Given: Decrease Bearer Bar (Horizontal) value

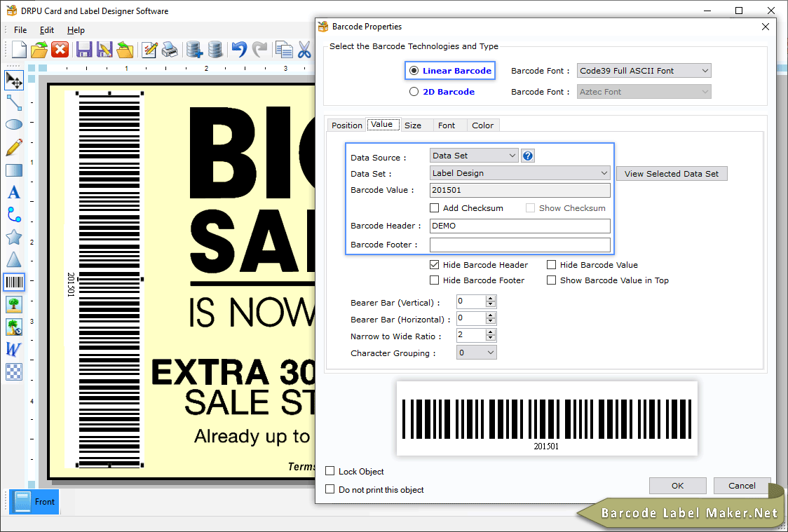Looking at the screenshot, I should point(491,322).
